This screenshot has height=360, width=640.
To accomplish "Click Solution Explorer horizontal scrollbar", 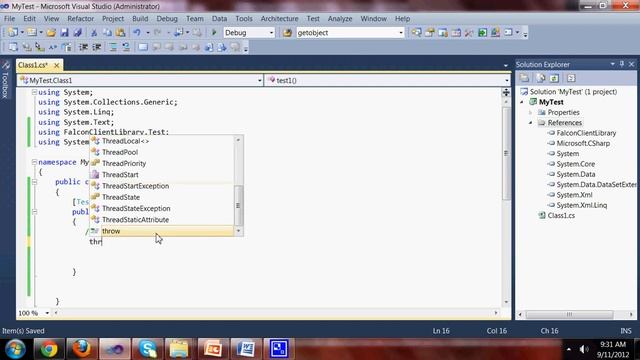I will tap(569, 314).
